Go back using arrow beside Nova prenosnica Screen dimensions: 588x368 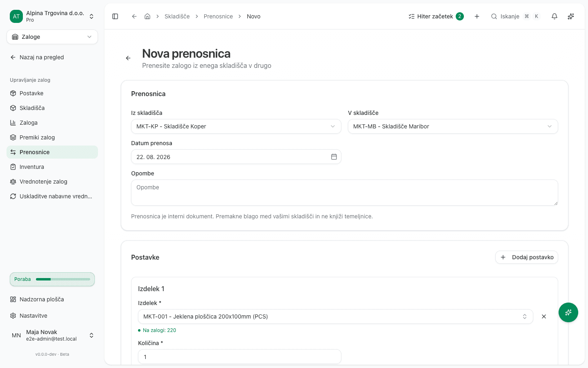tap(128, 58)
